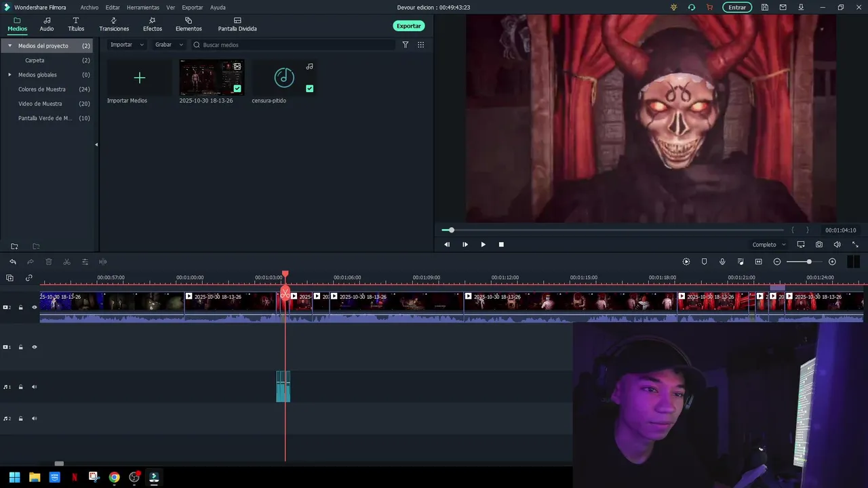Image resolution: width=868 pixels, height=488 pixels.
Task: Open the Elementos tab
Action: (x=189, y=25)
